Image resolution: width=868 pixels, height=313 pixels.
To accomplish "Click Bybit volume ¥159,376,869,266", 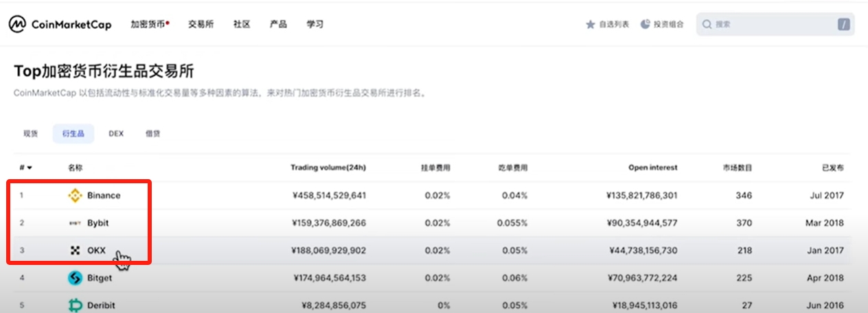I will point(330,223).
